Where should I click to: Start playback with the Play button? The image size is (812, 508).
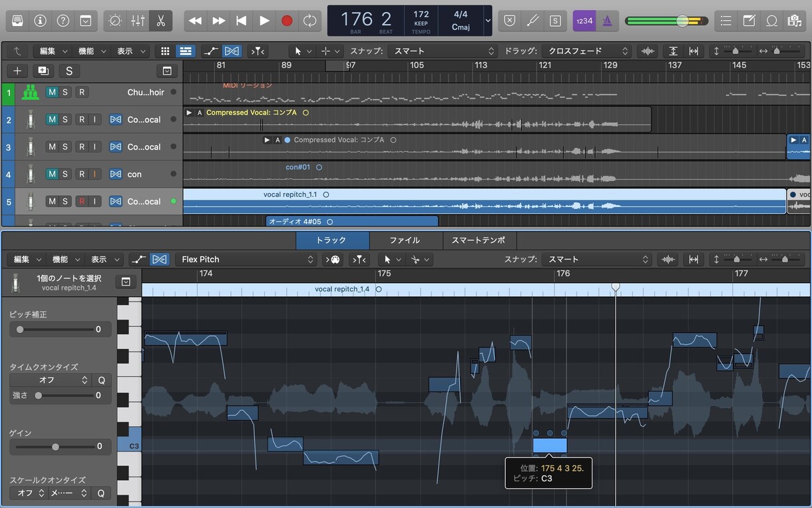point(264,21)
